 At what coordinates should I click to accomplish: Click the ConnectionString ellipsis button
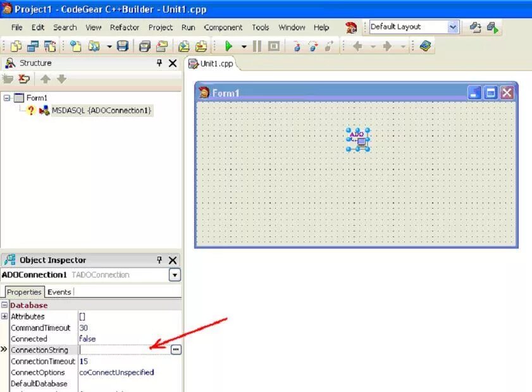coord(176,349)
